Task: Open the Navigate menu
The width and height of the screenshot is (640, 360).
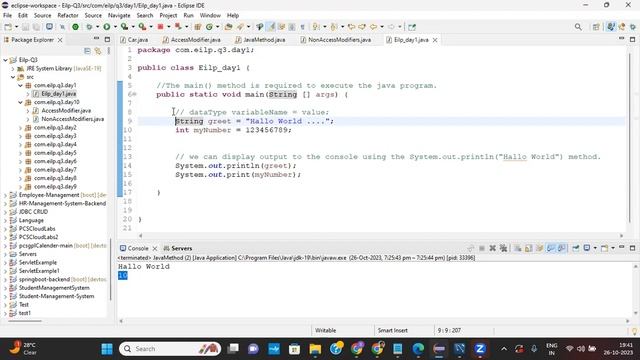Action: point(119,15)
